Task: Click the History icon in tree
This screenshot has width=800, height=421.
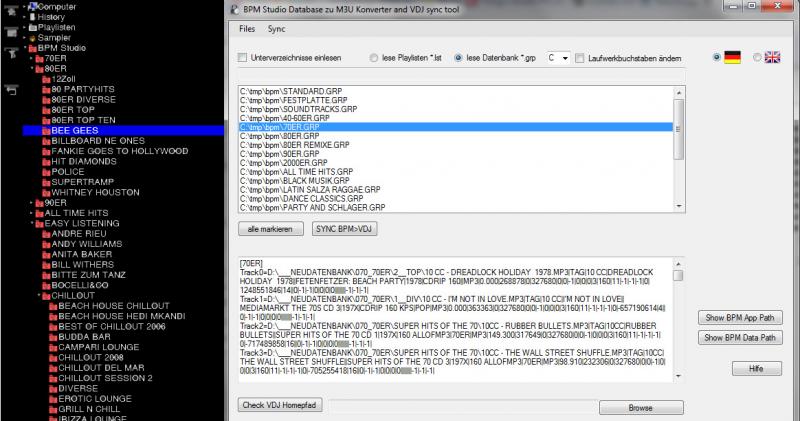Action: [x=33, y=17]
